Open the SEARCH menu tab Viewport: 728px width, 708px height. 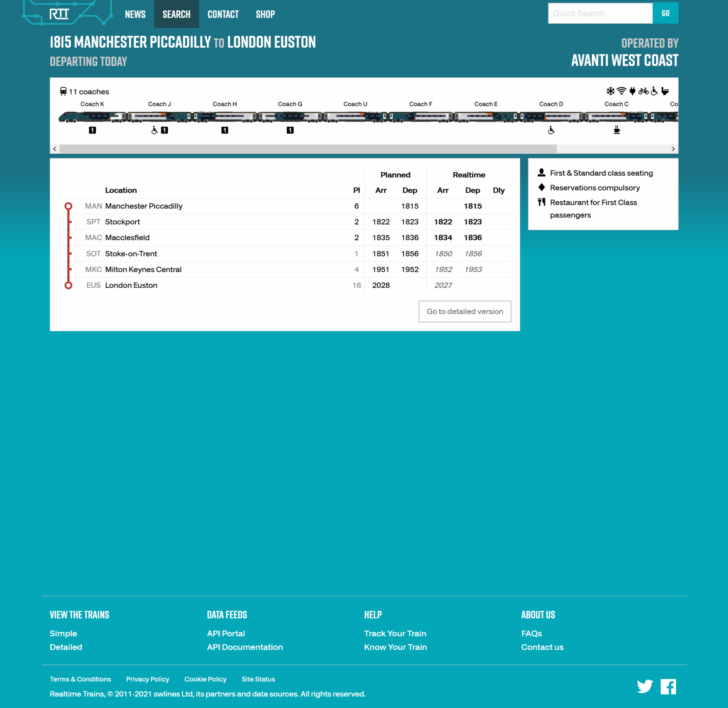pos(176,14)
